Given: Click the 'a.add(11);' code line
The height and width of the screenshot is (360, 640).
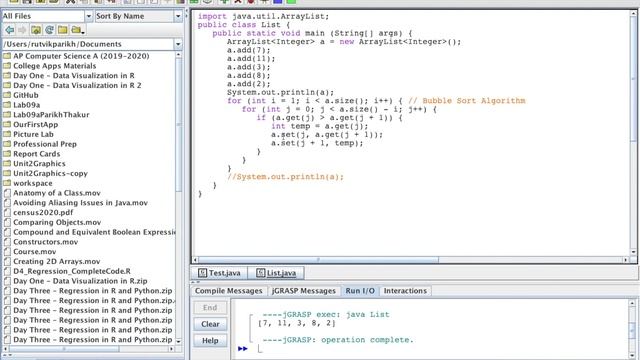Looking at the screenshot, I should 251,59.
